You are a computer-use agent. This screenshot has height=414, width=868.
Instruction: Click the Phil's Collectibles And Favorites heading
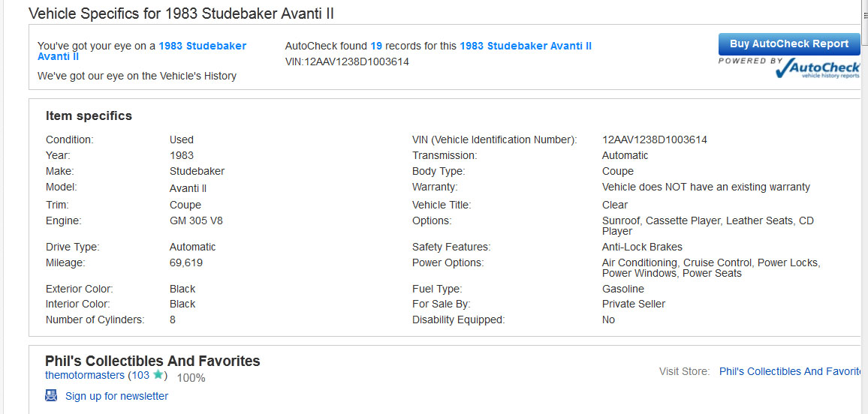coord(152,361)
